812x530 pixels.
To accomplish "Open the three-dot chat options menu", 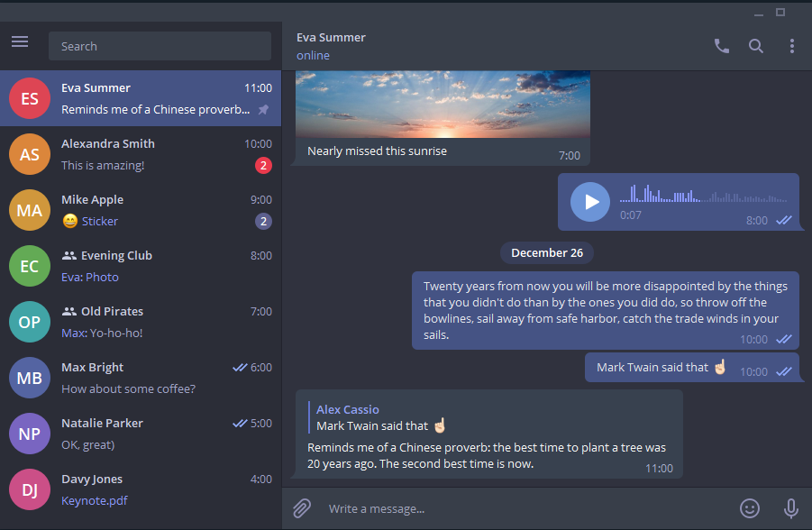I will [791, 45].
